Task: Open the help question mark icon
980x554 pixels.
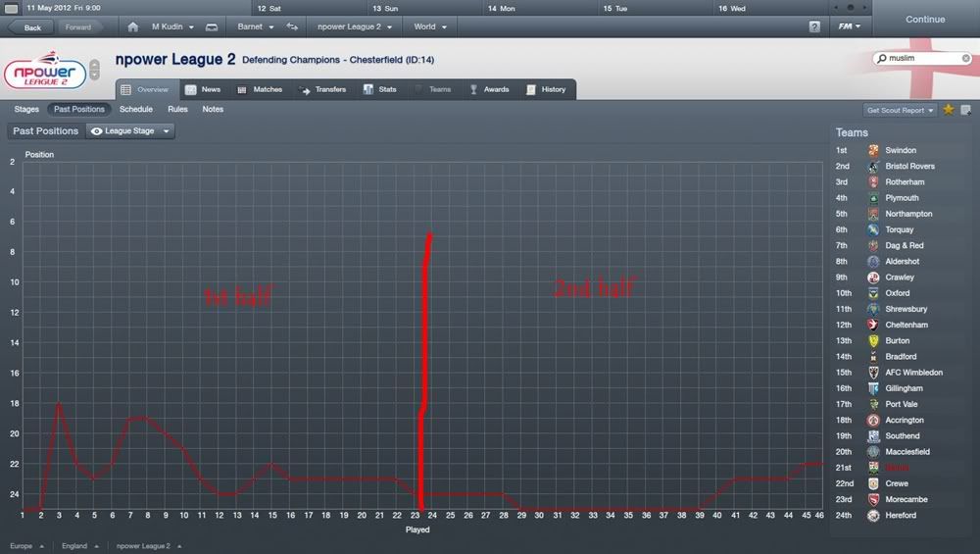Action: 813,26
